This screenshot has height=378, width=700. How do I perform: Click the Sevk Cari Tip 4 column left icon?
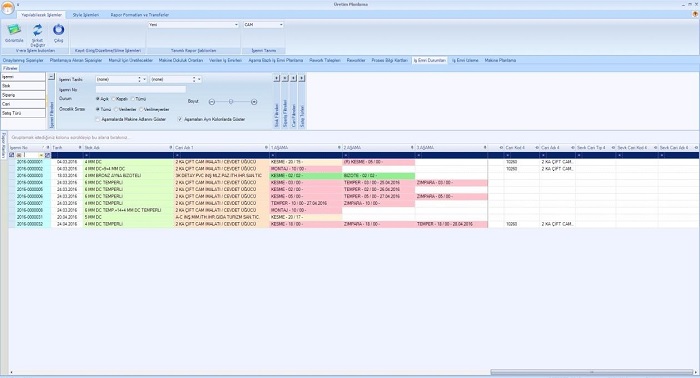click(x=573, y=148)
